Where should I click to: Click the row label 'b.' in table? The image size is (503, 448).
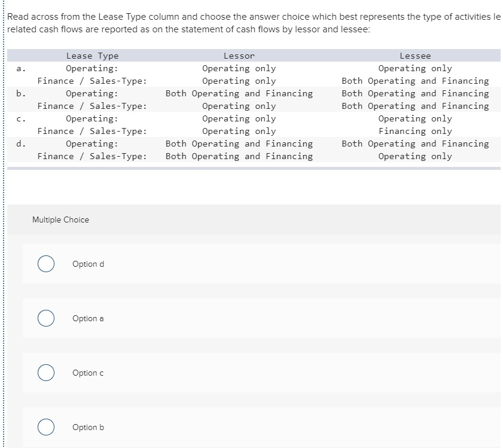(x=21, y=93)
